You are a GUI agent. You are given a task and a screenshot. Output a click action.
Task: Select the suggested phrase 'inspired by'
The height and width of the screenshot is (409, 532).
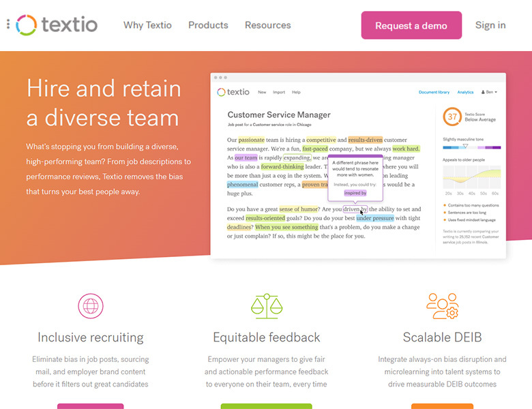(x=355, y=193)
